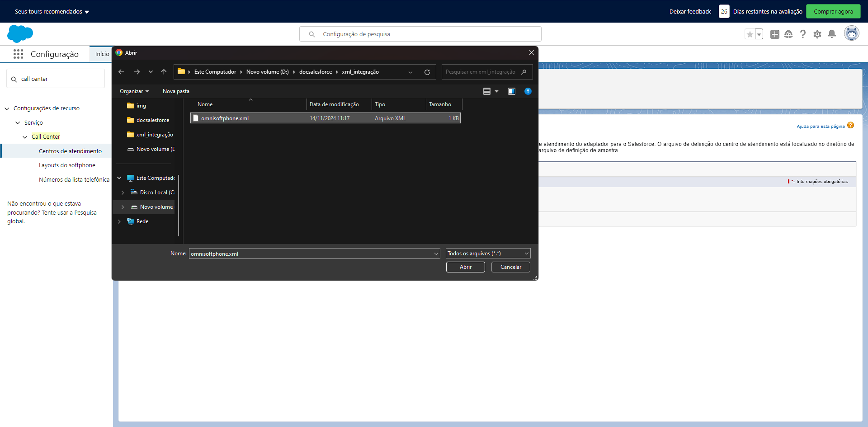Open favorites list dropdown arrow
The height and width of the screenshot is (427, 868).
click(759, 34)
